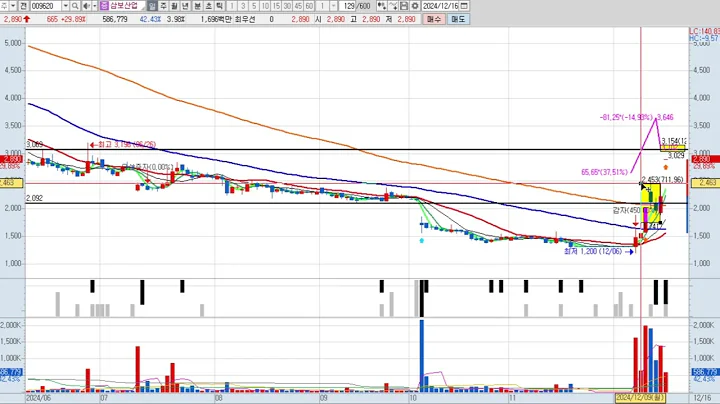Click the stock code input 009620

pyautogui.click(x=46, y=6)
